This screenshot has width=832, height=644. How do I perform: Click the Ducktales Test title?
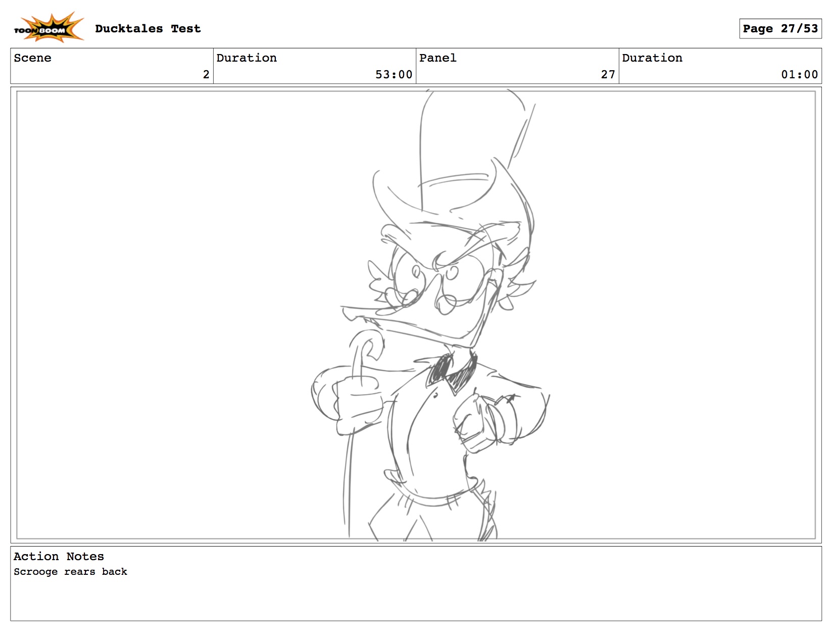[x=148, y=29]
